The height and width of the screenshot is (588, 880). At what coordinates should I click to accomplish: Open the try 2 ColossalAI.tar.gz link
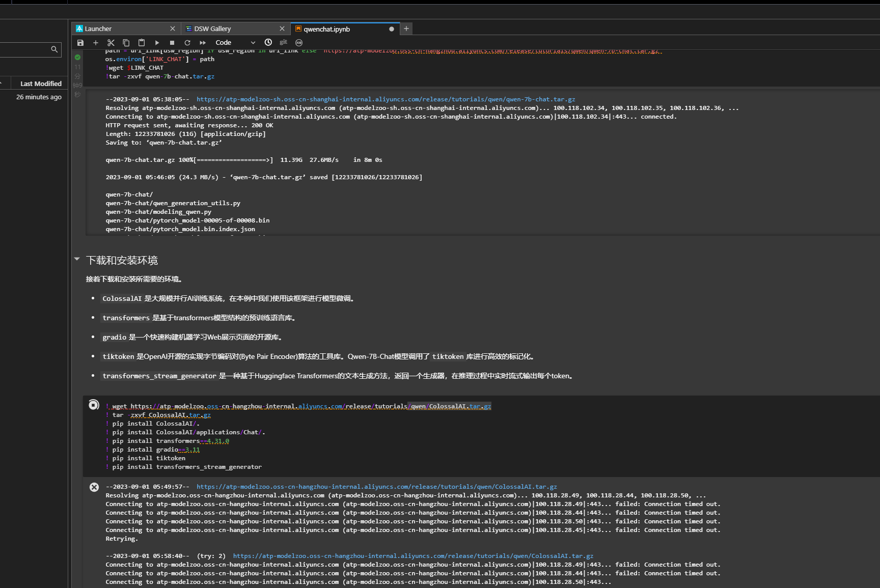413,556
